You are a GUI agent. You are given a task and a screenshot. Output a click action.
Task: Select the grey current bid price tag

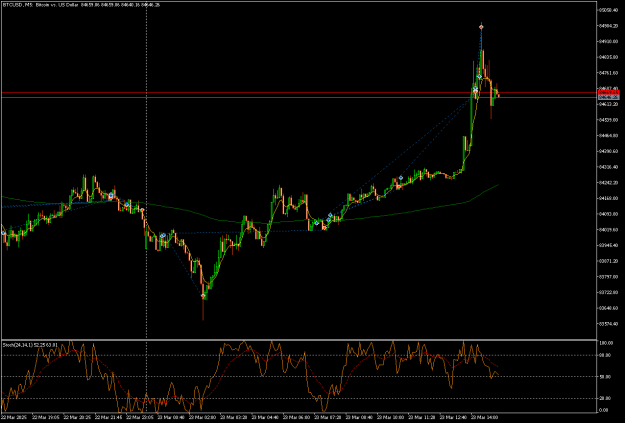click(609, 97)
